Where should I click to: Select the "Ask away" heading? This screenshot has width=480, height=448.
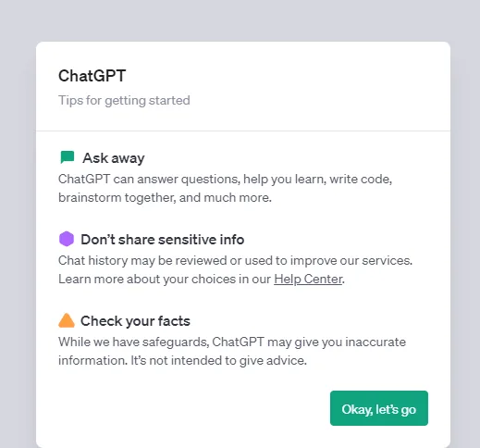114,158
